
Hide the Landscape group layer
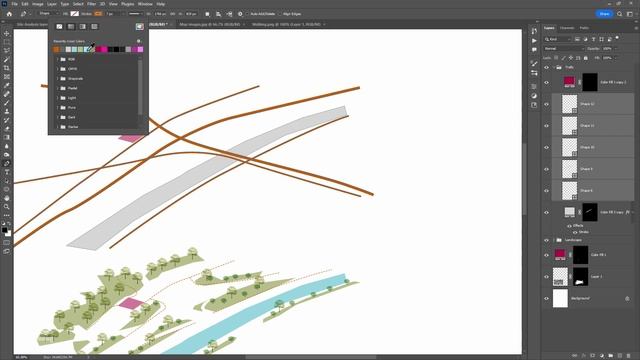point(547,240)
